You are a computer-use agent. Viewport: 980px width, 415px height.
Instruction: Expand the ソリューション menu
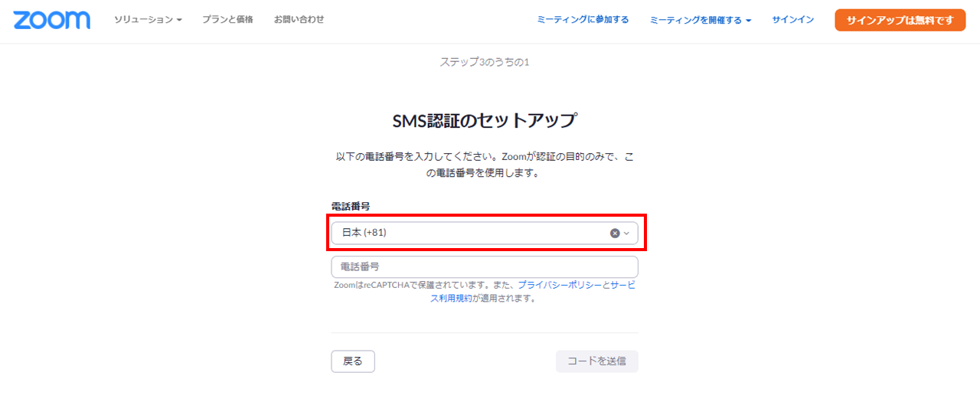(x=148, y=20)
